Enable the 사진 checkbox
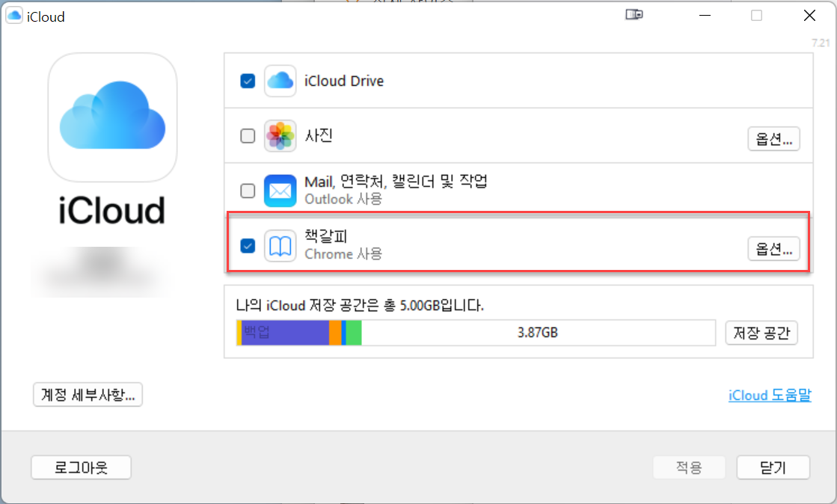 (x=248, y=135)
